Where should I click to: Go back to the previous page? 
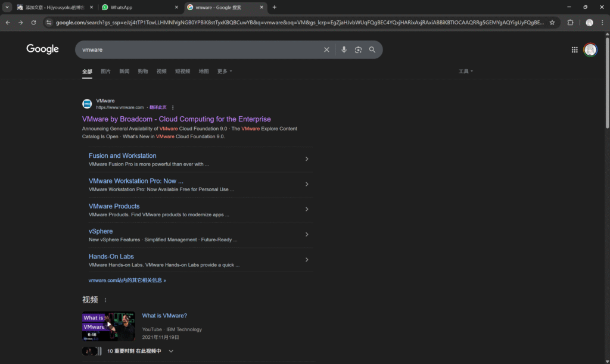coord(8,23)
